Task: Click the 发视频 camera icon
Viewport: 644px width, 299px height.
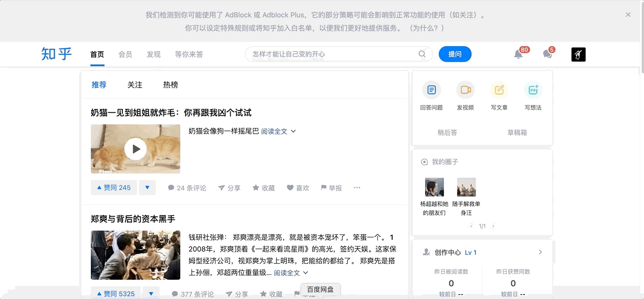Action: click(x=465, y=90)
